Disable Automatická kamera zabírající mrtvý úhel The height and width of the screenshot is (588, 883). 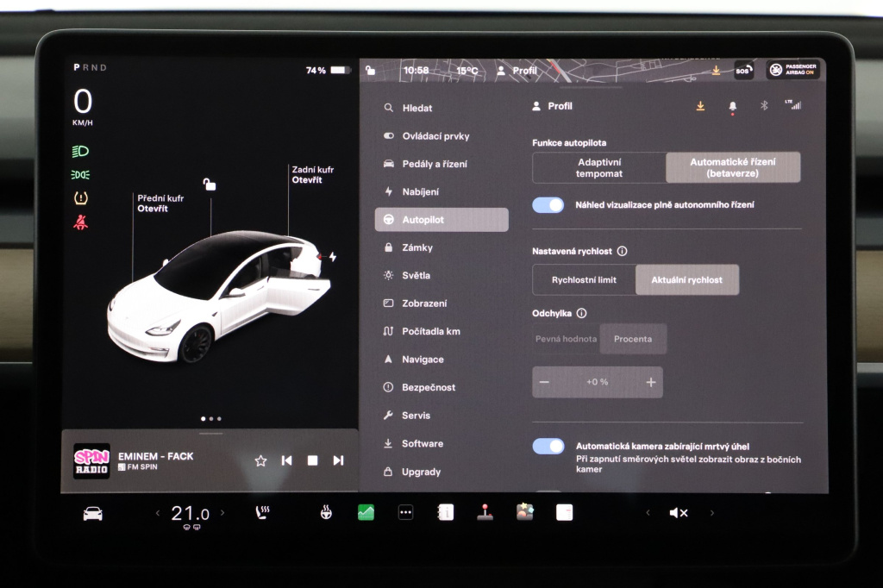click(x=548, y=446)
